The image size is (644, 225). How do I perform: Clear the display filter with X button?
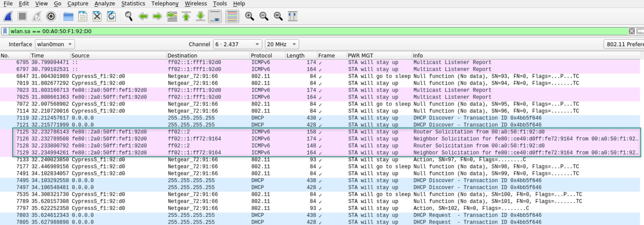click(x=631, y=31)
